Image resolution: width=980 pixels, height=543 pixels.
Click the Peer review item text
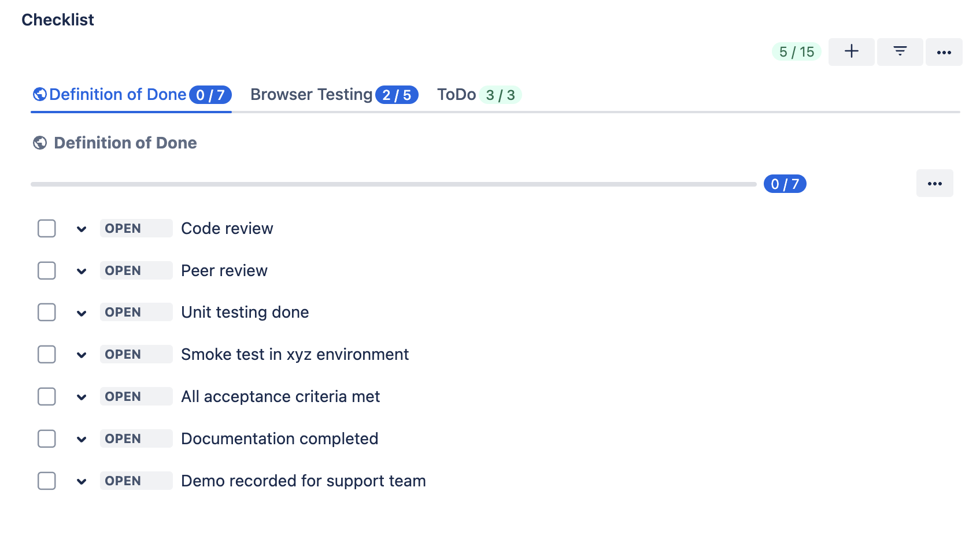coord(224,270)
